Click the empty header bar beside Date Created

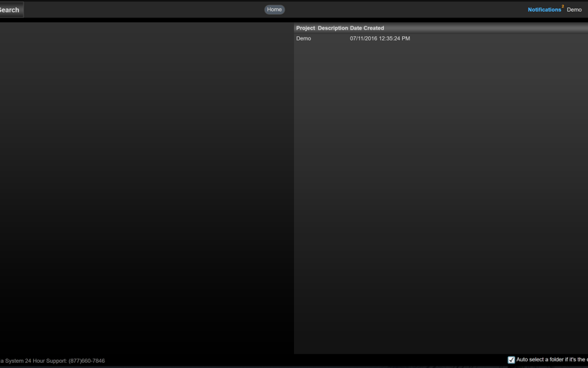click(x=486, y=28)
